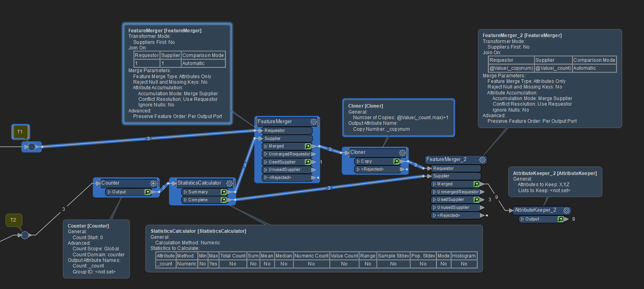This screenshot has width=644, height=289.
Task: Click 'Calculation Method: Numeric' annotation text
Action: point(188,243)
